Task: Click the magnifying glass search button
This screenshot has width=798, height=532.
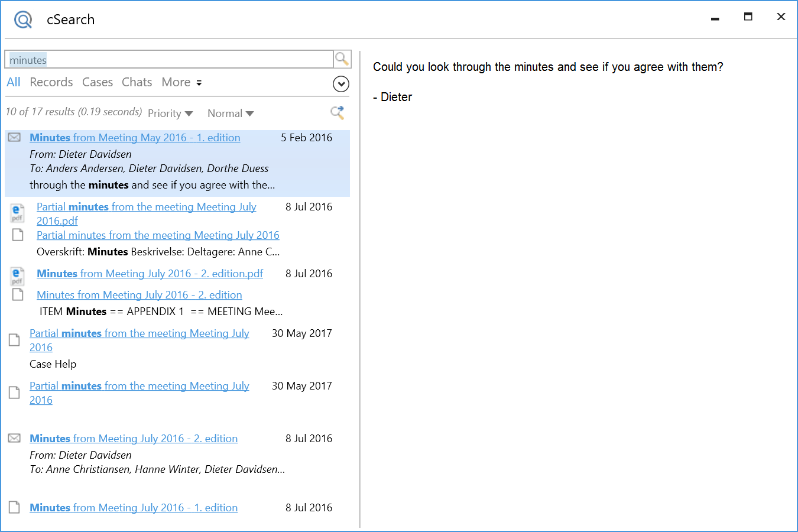Action: 342,59
